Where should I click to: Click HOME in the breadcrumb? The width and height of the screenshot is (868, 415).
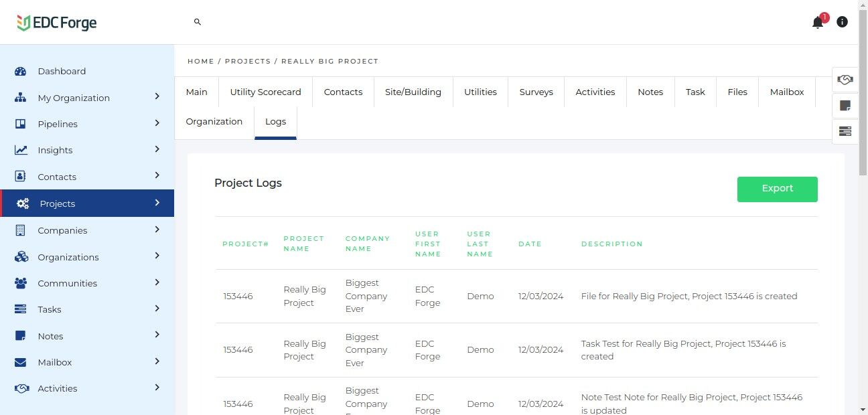click(x=201, y=61)
